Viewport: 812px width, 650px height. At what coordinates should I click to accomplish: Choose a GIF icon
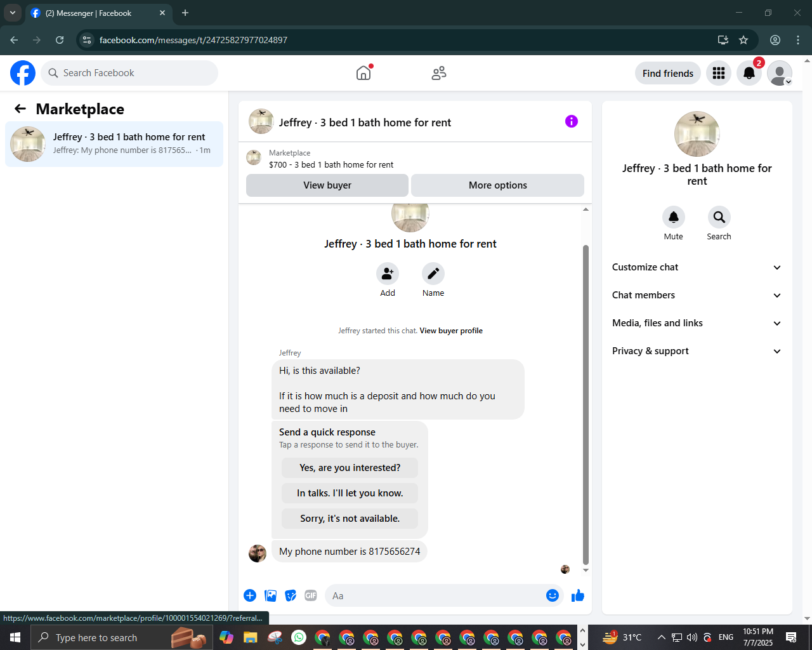[311, 595]
